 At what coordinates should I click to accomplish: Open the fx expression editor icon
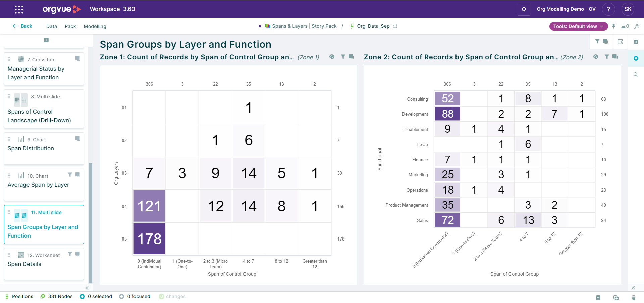click(x=637, y=26)
